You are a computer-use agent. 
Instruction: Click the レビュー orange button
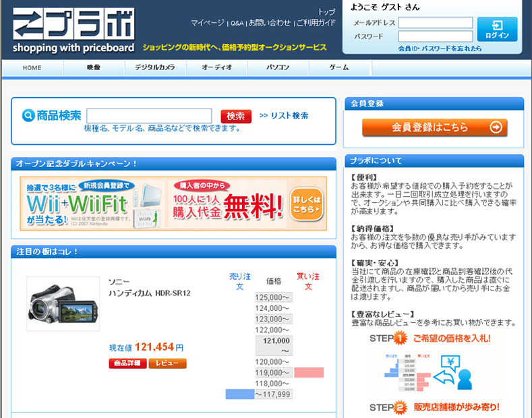(167, 363)
